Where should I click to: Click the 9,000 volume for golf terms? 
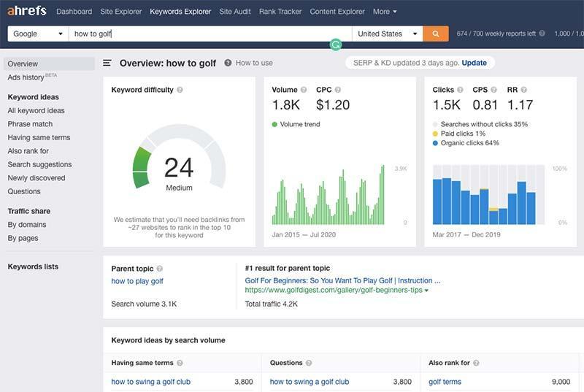[x=561, y=382]
